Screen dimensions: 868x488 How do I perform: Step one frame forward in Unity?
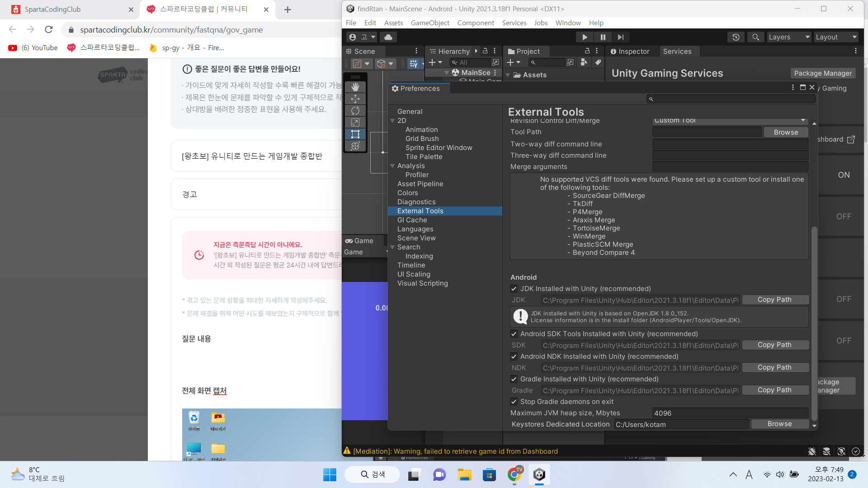(620, 37)
